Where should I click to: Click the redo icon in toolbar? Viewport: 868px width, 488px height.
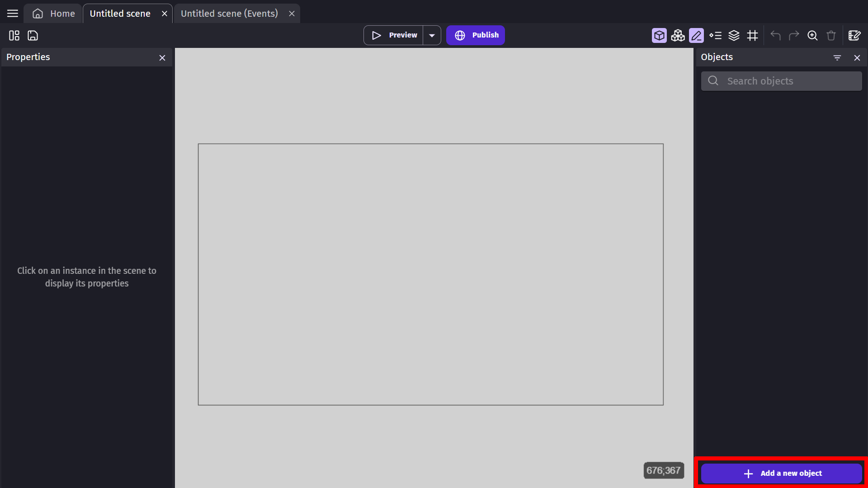pyautogui.click(x=794, y=36)
